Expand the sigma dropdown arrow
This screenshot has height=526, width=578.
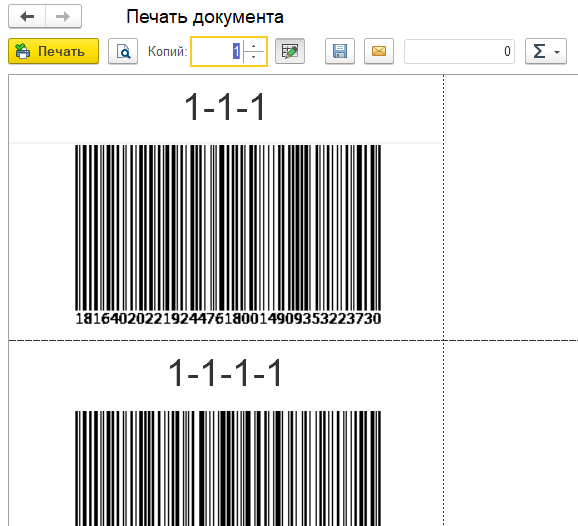click(557, 52)
